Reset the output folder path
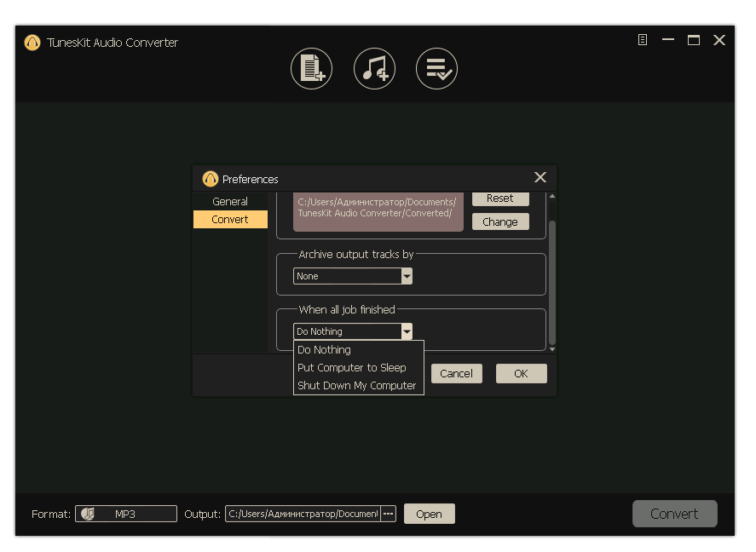This screenshot has height=552, width=756. click(x=500, y=198)
